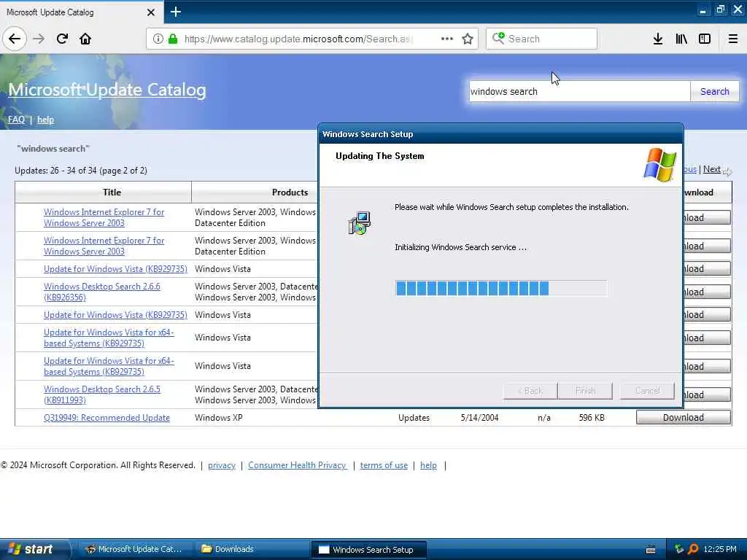This screenshot has width=747, height=560.
Task: Reload the page with the refresh icon
Action: (63, 39)
